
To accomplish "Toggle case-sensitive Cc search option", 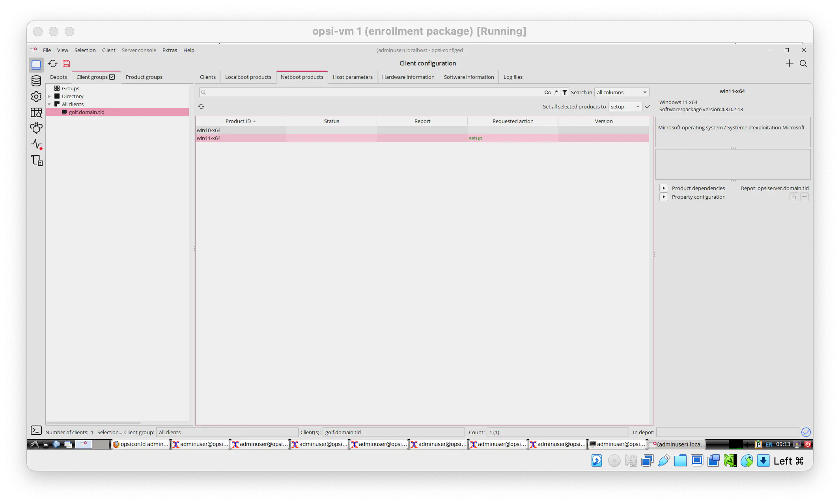I will click(547, 92).
